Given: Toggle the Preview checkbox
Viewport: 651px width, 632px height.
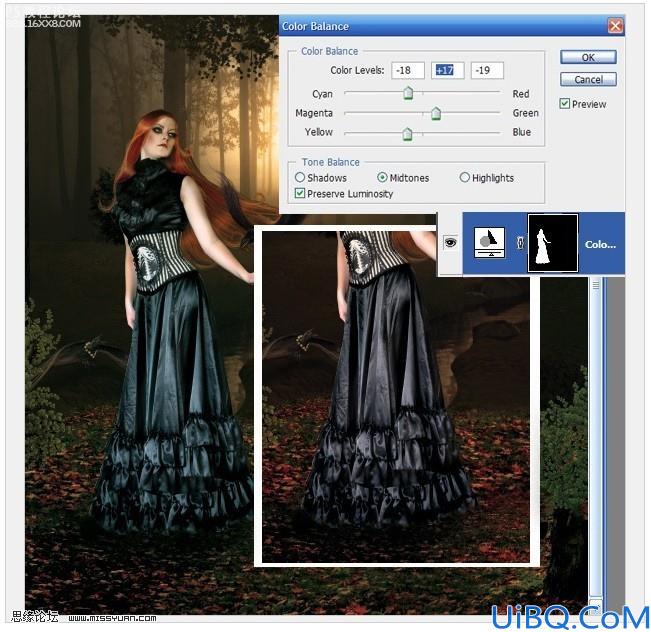Looking at the screenshot, I should 564,103.
